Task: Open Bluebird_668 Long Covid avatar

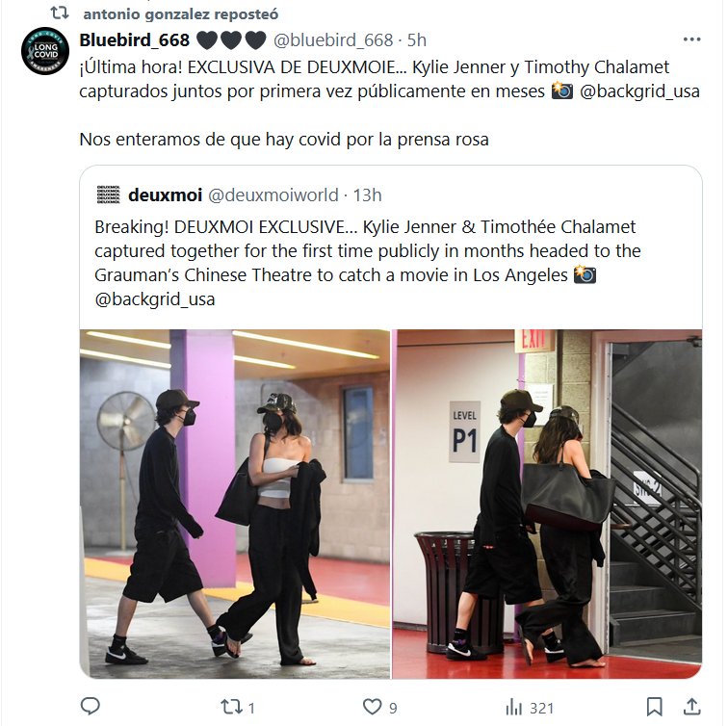Action: point(45,51)
